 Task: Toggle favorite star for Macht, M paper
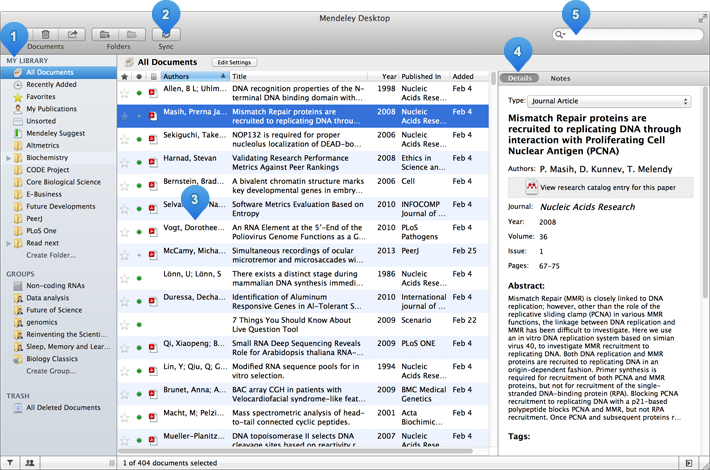point(125,417)
